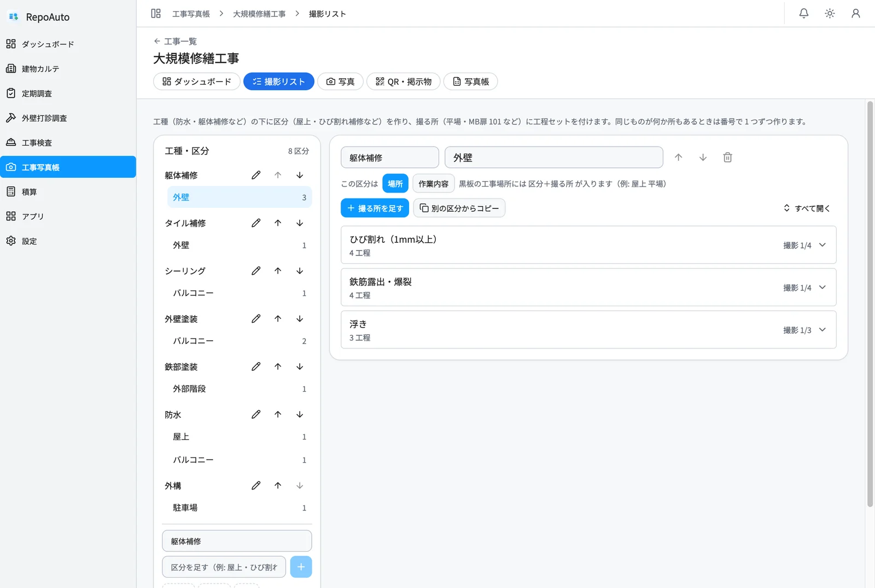This screenshot has height=588, width=875.
Task: Switch to the 写真 tab
Action: click(340, 81)
